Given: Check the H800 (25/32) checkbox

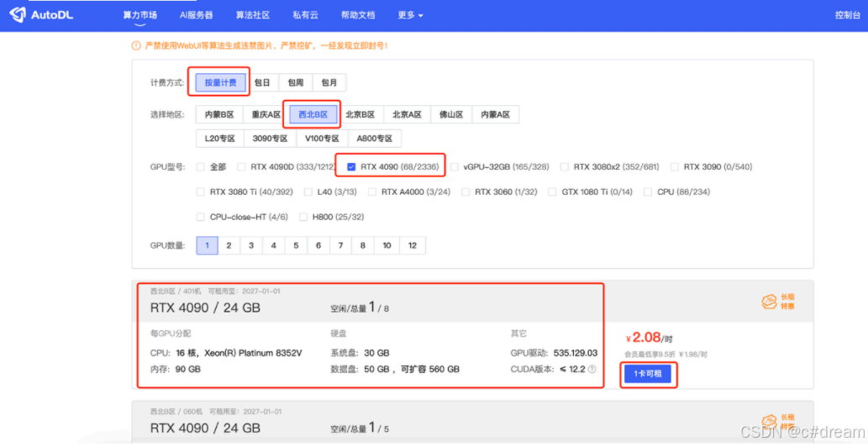Looking at the screenshot, I should pos(302,217).
